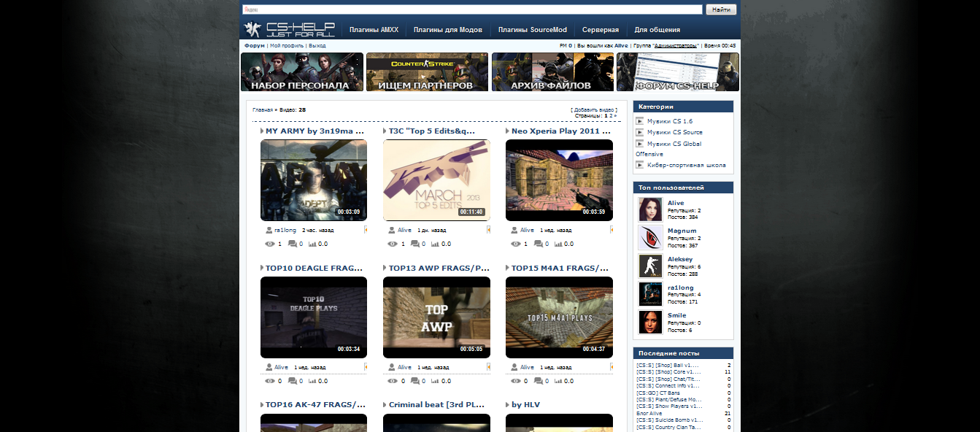
Task: Go to page 2 of videos
Action: click(610, 115)
